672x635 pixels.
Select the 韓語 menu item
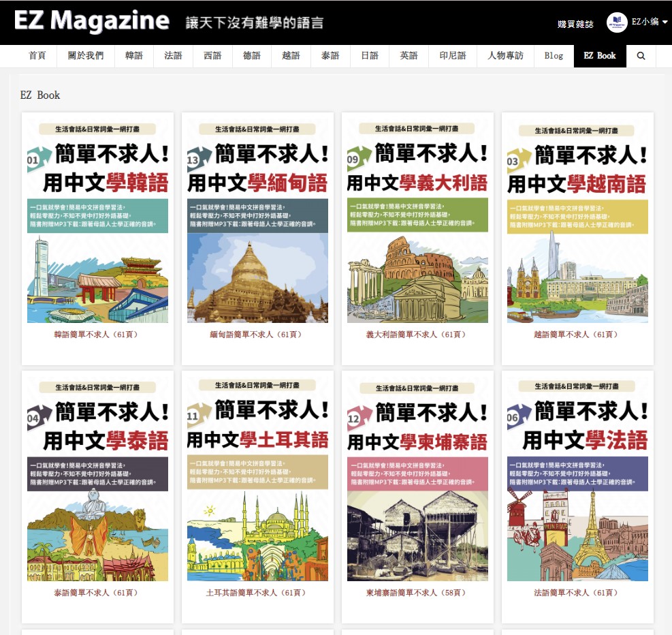click(133, 56)
